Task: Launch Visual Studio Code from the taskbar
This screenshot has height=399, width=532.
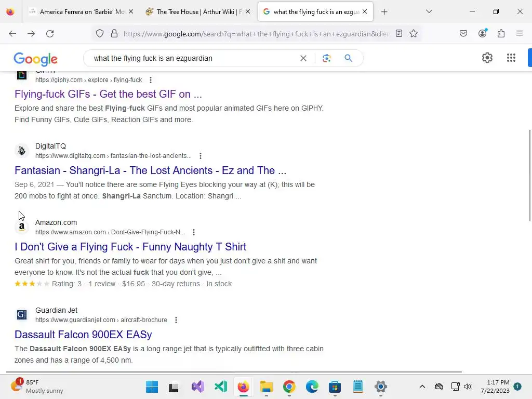Action: pos(221,387)
